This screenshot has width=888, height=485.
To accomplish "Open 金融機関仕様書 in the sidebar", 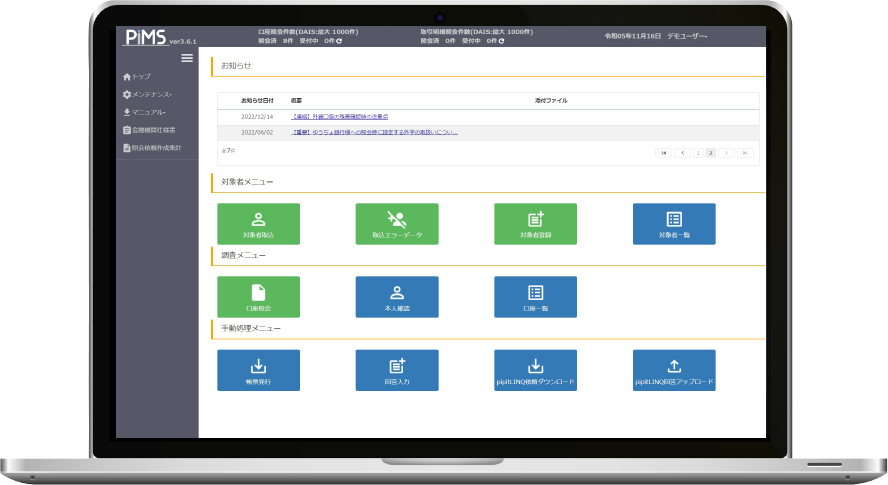I will (x=150, y=130).
